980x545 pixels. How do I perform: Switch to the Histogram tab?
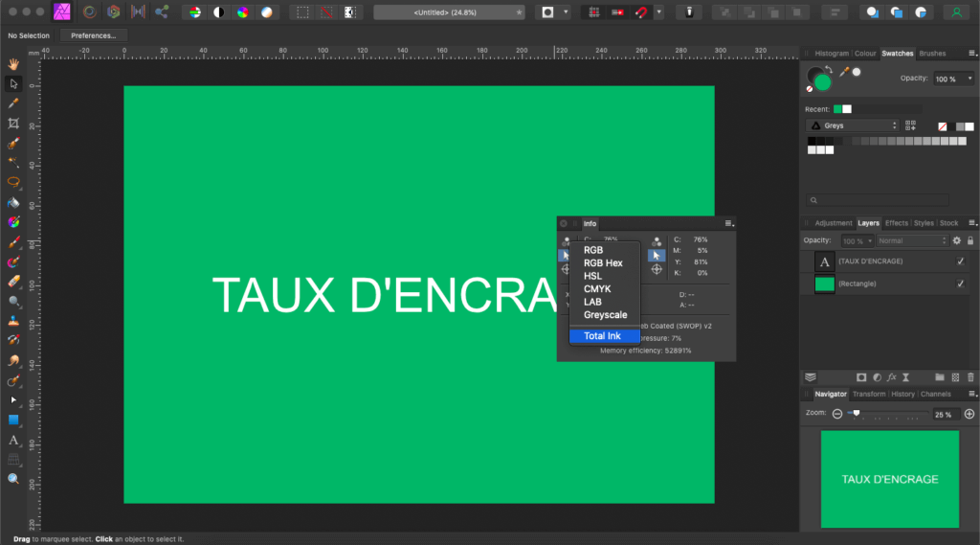click(832, 54)
